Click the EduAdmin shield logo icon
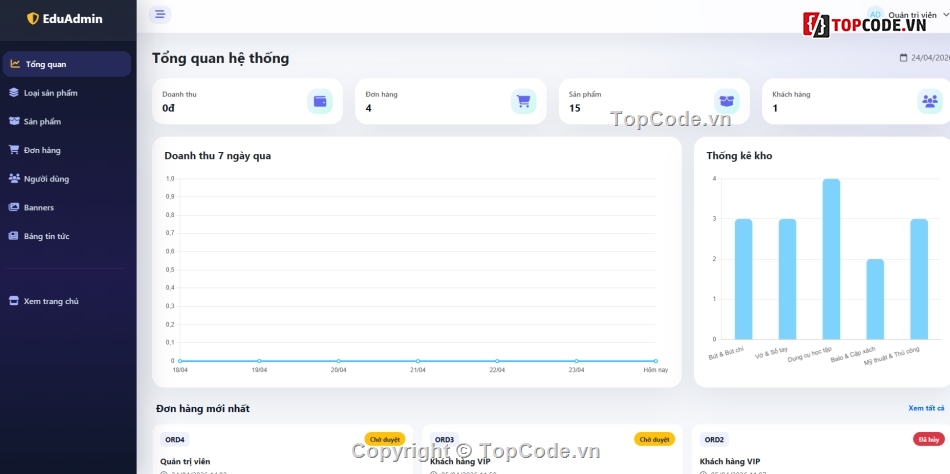This screenshot has height=474, width=950. pyautogui.click(x=33, y=19)
